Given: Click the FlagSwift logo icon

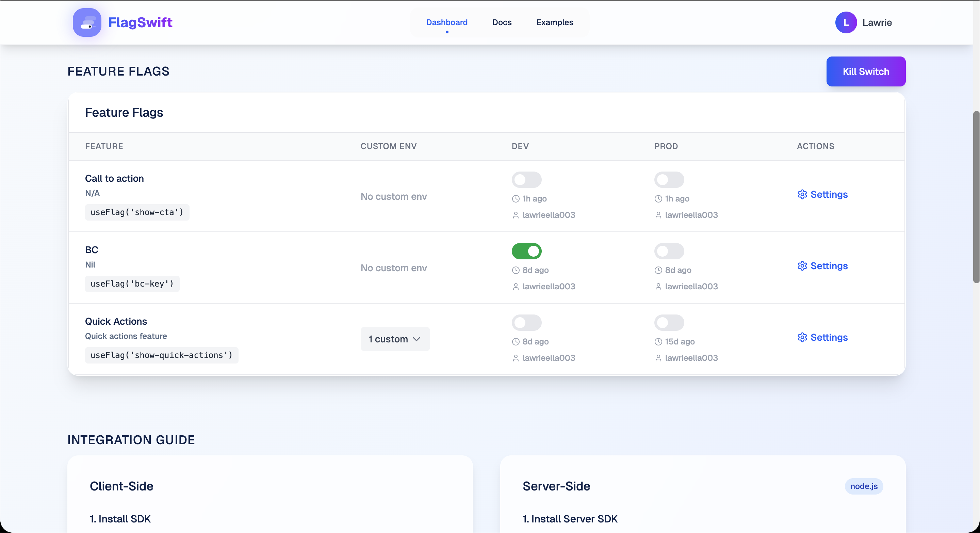Looking at the screenshot, I should [87, 22].
